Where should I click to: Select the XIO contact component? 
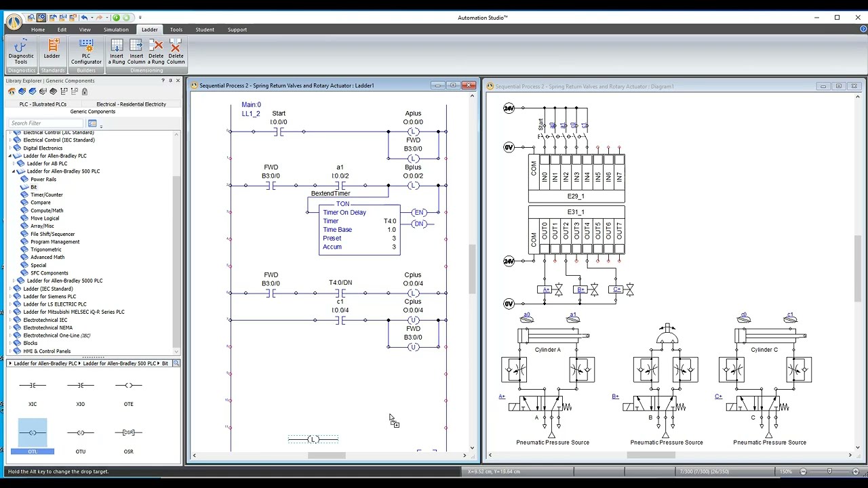point(81,392)
